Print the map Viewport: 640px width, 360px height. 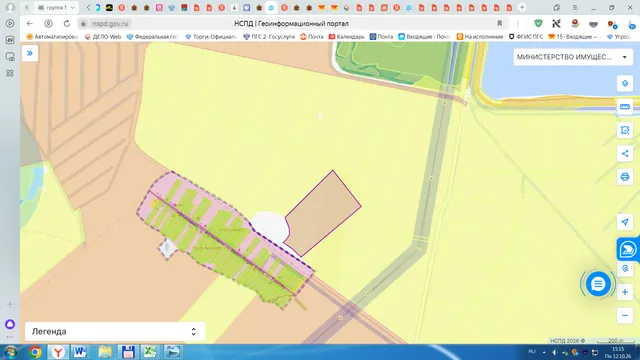point(625,177)
